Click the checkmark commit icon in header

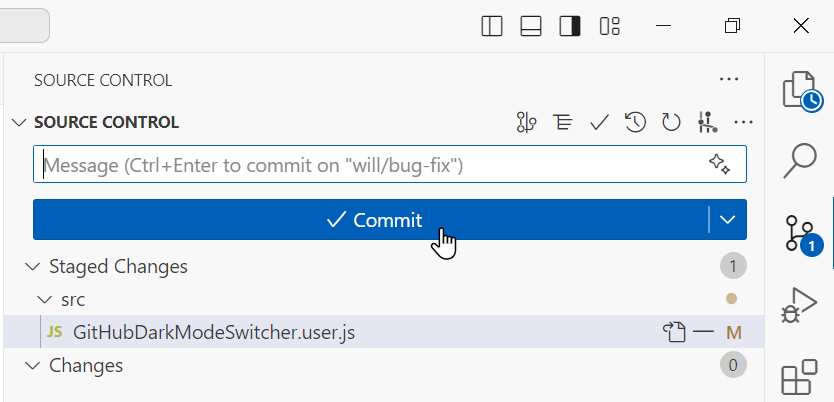click(x=599, y=122)
